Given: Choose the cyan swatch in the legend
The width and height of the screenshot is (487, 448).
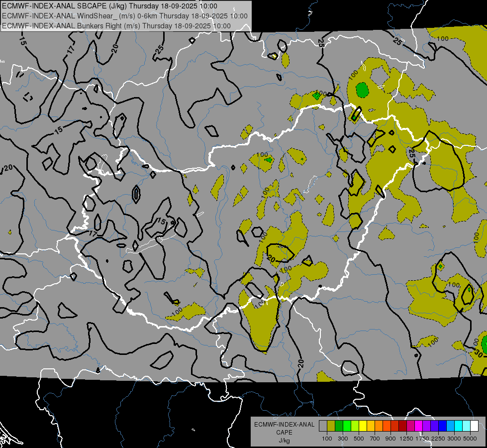Looking at the screenshot, I should [458, 426].
